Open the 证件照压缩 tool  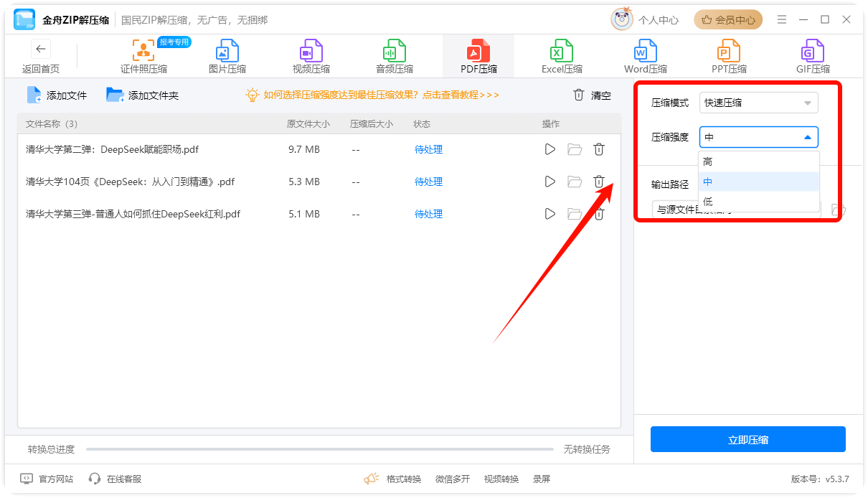click(143, 57)
